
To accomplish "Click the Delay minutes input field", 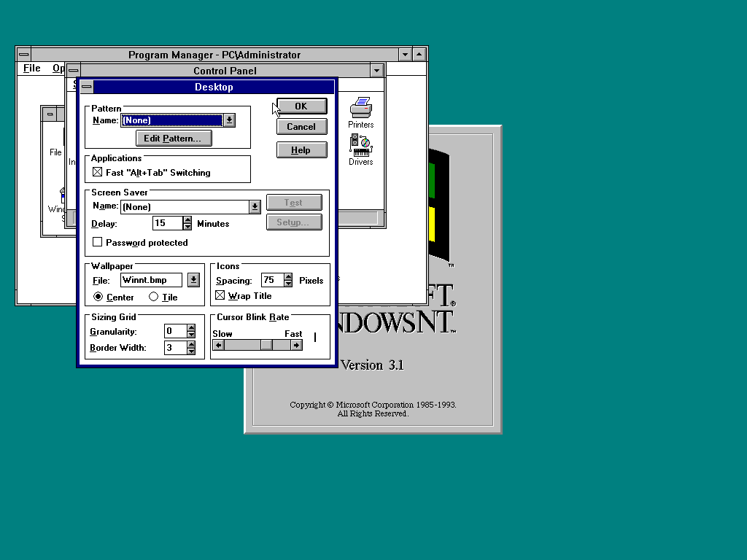I will 168,223.
